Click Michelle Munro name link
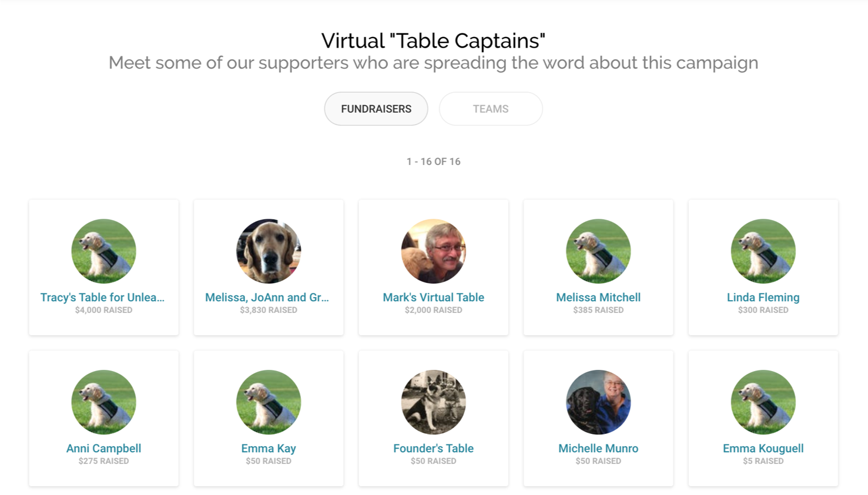 pos(598,449)
